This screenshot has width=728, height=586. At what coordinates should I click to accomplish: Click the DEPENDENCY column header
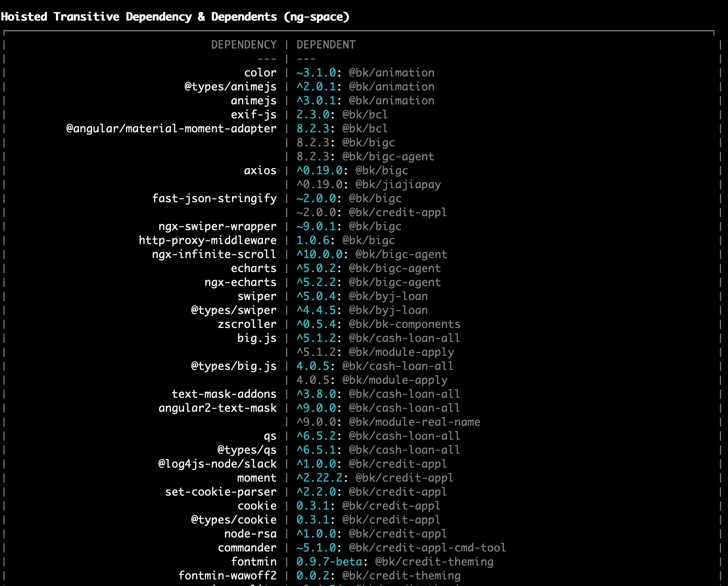[x=244, y=45]
